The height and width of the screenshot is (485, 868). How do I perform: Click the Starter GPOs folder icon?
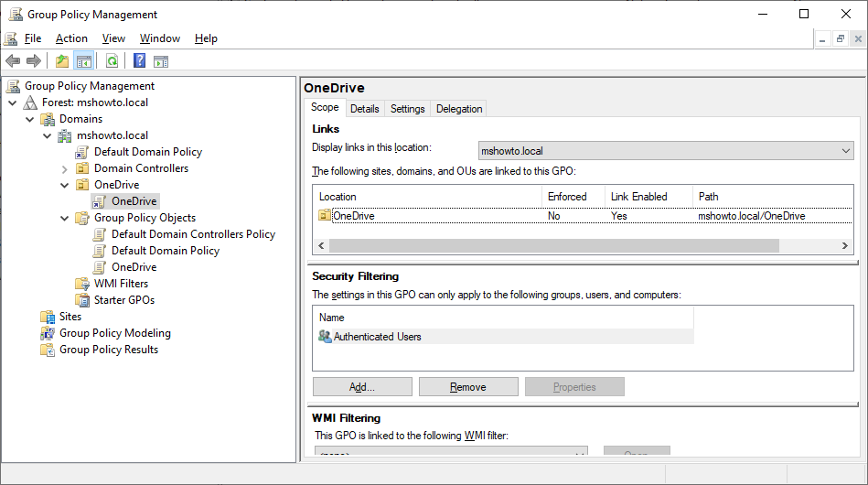[x=82, y=300]
